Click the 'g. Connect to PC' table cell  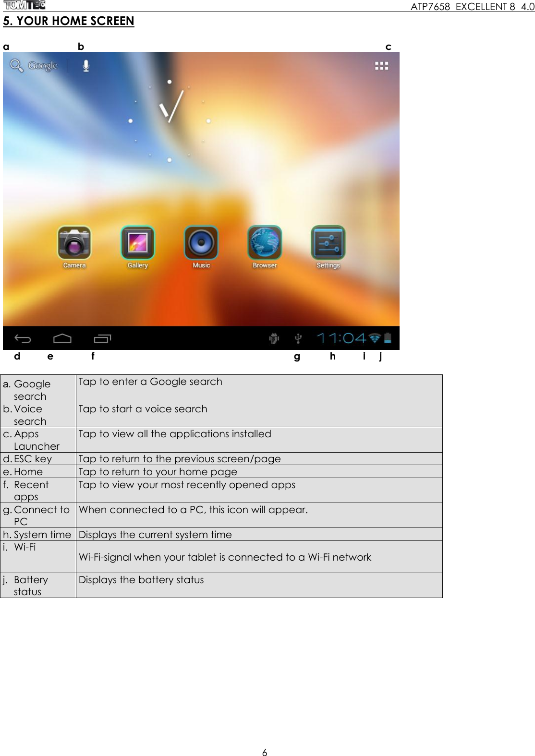coord(39,516)
